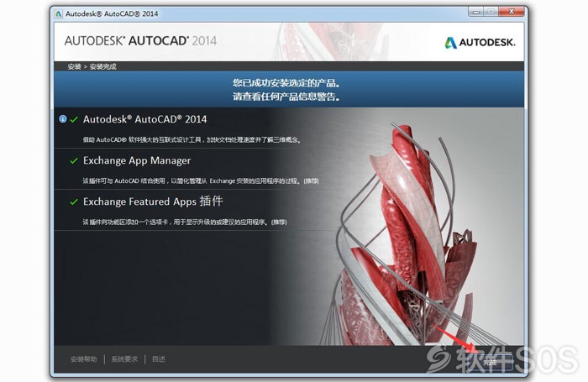588x382 pixels.
Task: Click the 您已成功安装选定的产品 message
Action: (286, 83)
